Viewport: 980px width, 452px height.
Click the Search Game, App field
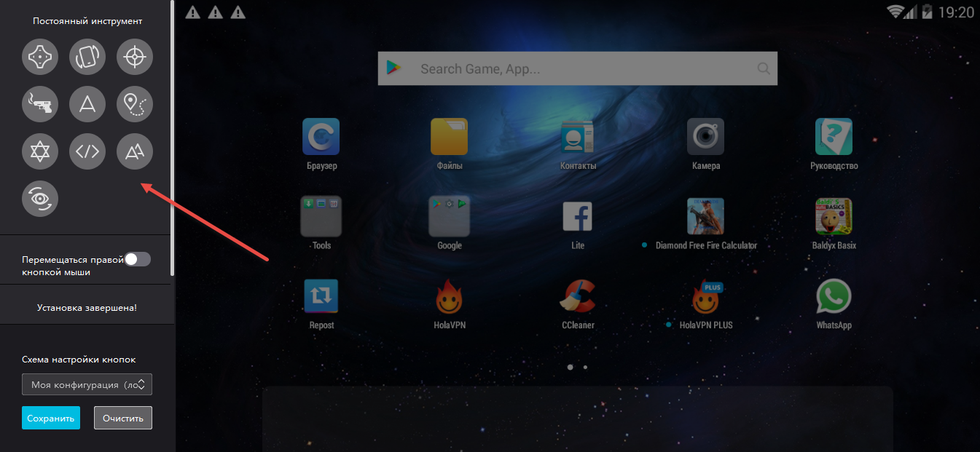pyautogui.click(x=578, y=68)
